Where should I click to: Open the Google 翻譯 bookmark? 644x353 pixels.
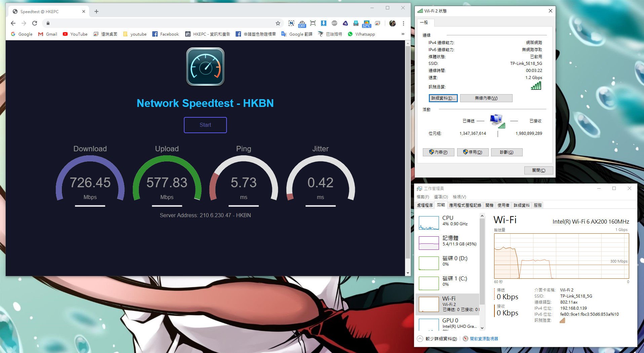[x=297, y=34]
